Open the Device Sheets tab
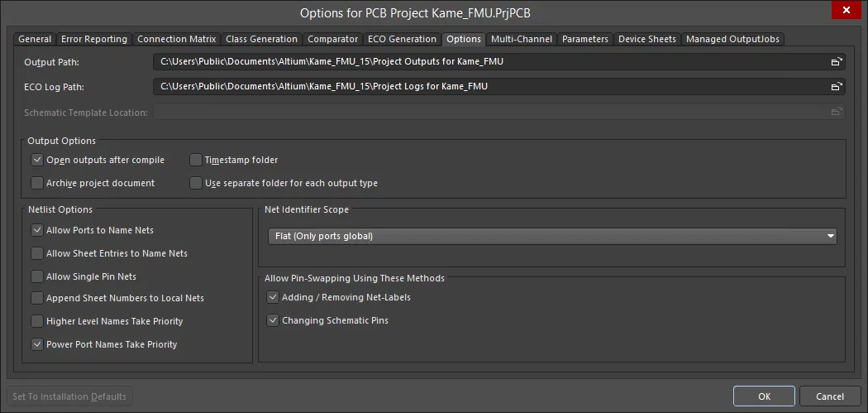868x413 pixels. [647, 39]
